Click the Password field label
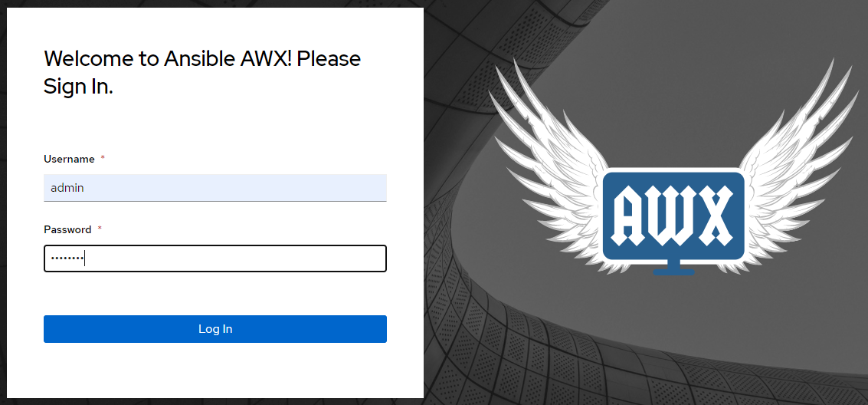 click(x=67, y=229)
